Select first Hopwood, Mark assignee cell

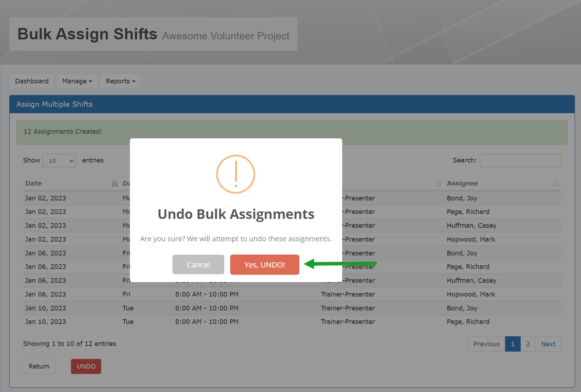pyautogui.click(x=471, y=239)
